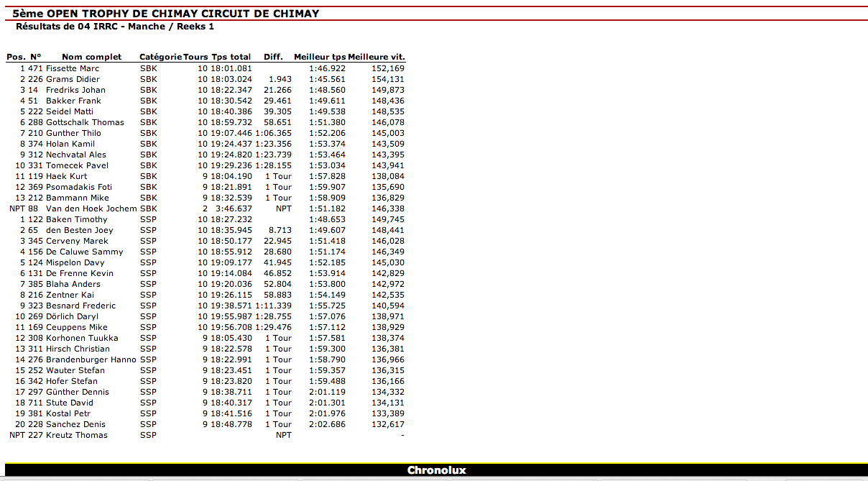This screenshot has height=481, width=868.
Task: Click best speed value 152,169
Action: coord(387,68)
